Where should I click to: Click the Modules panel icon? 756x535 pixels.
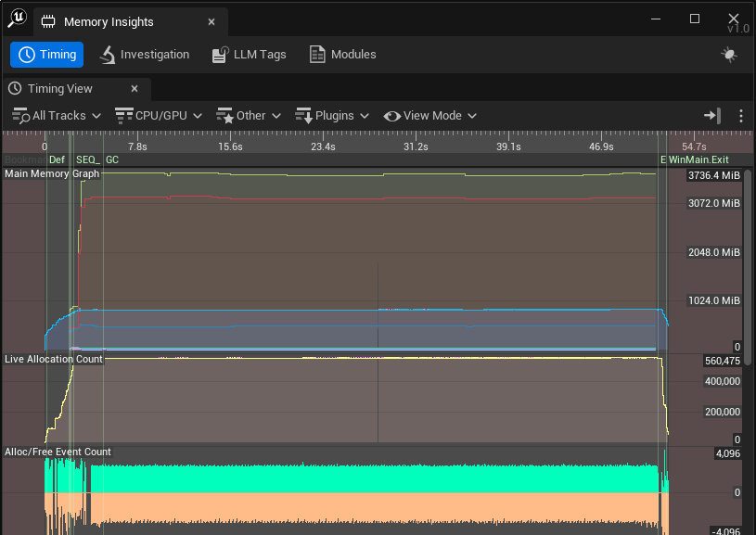pyautogui.click(x=315, y=55)
